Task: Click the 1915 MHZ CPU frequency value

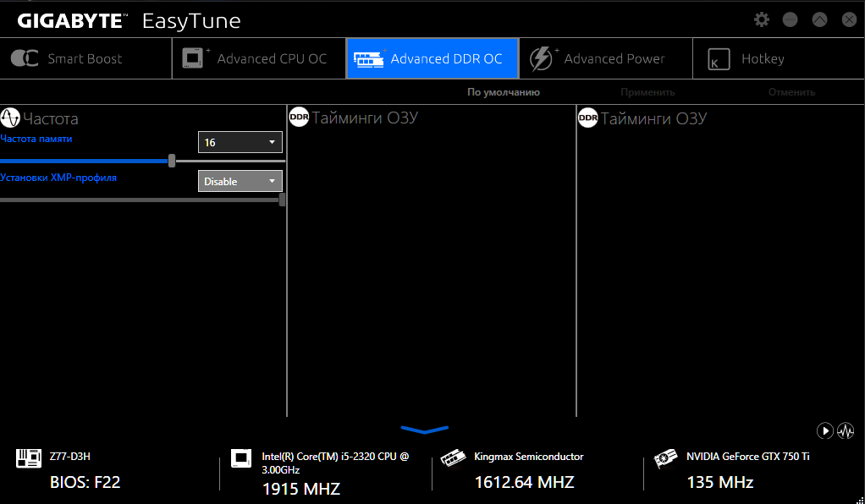Action: click(301, 489)
